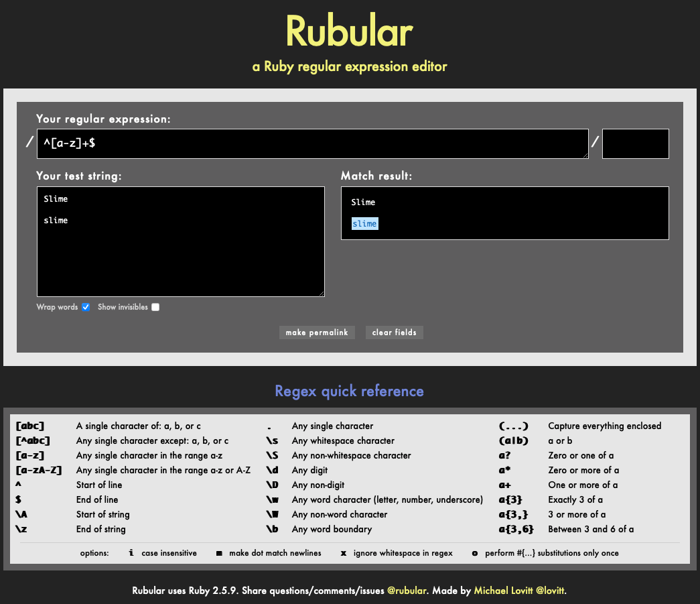Click the 'Start of line' description

(x=99, y=485)
